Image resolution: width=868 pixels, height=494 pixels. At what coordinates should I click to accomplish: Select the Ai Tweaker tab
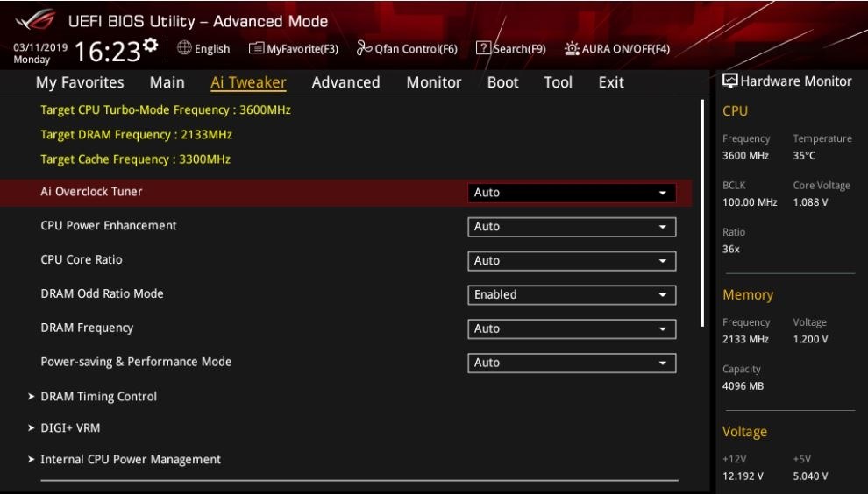coord(248,82)
